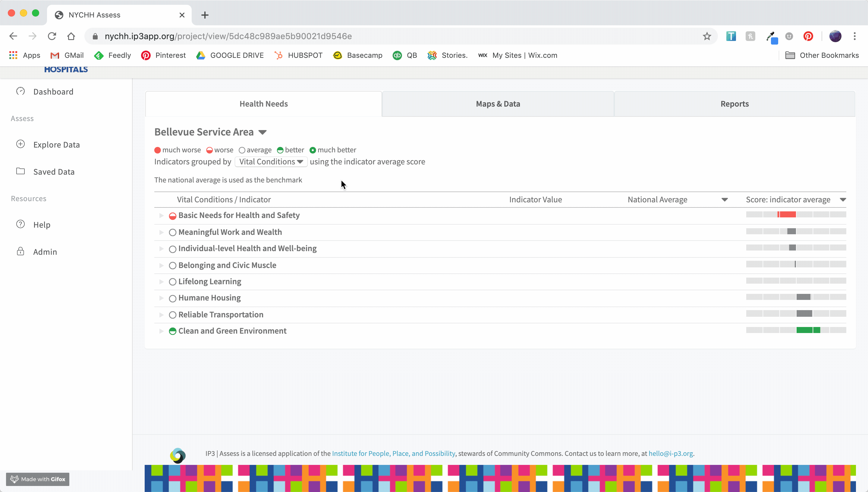Open a new browser tab

pyautogui.click(x=205, y=15)
